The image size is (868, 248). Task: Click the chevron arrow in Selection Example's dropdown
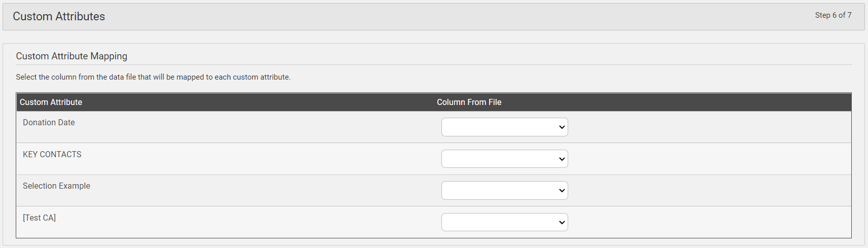click(x=562, y=191)
